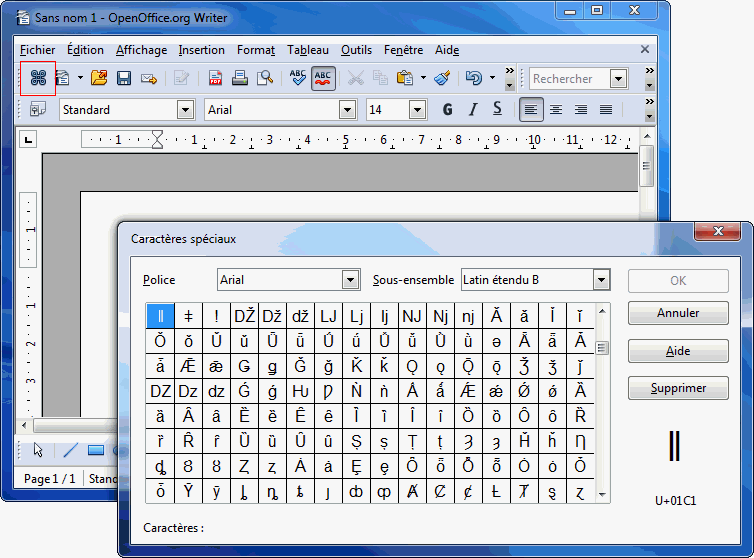Open the Sous-ensemble Latin étendu B dropdown

tap(601, 280)
